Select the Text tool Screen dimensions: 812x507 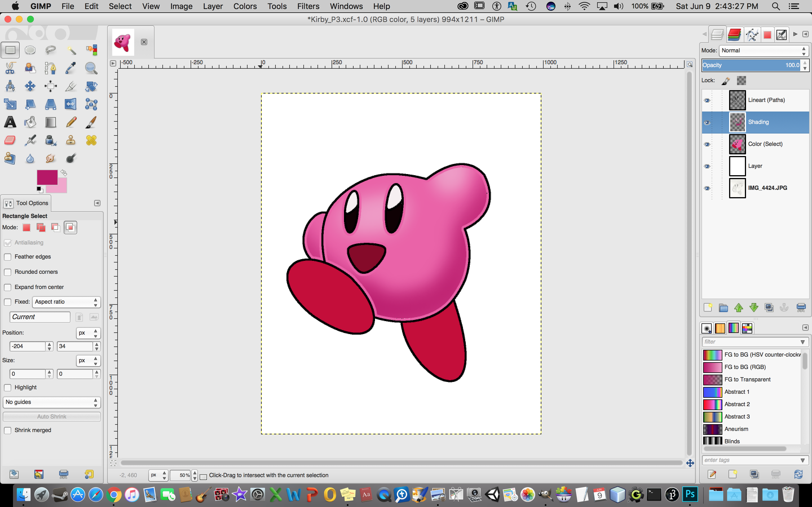[x=10, y=123]
